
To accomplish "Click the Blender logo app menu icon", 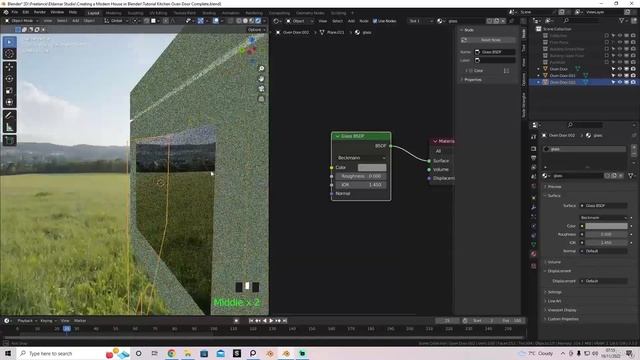I will pyautogui.click(x=6, y=13).
